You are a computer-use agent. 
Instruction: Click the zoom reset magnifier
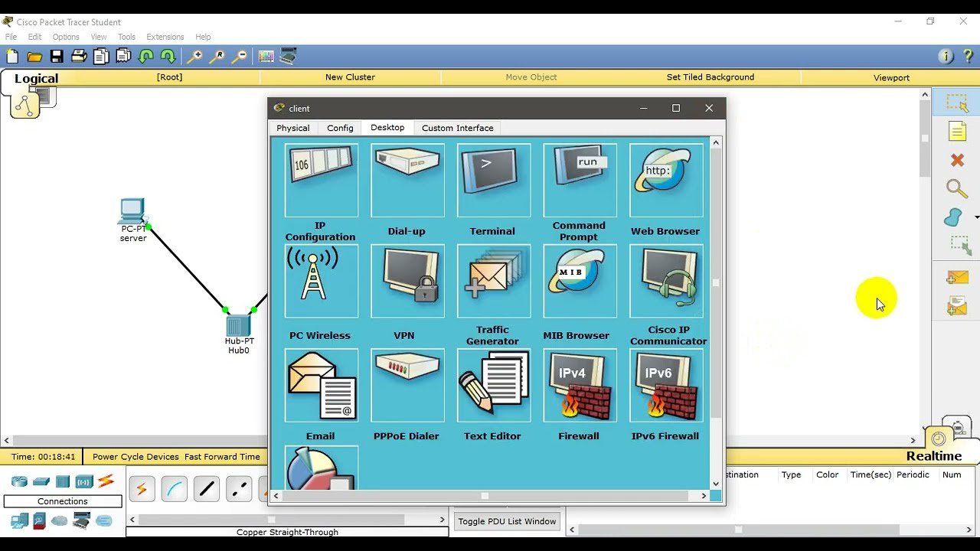pos(217,56)
